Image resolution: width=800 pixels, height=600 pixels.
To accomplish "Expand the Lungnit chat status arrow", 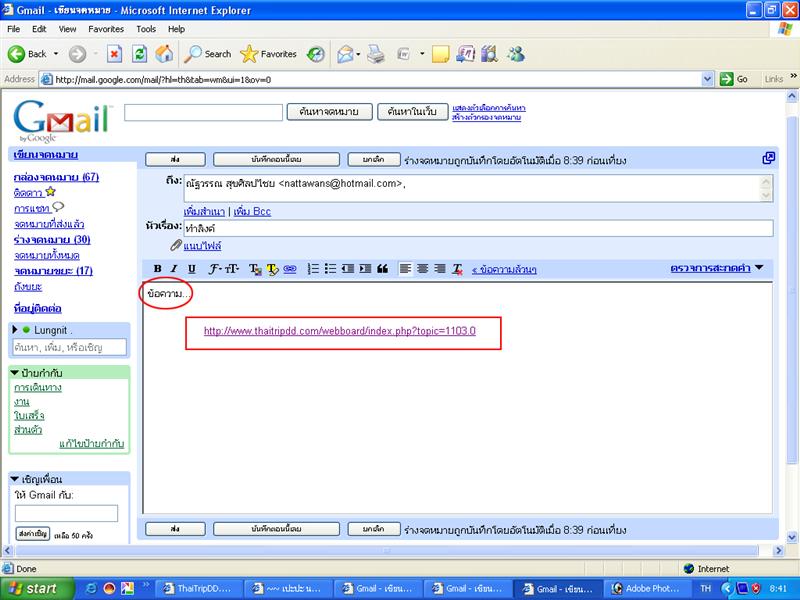I will click(15, 330).
